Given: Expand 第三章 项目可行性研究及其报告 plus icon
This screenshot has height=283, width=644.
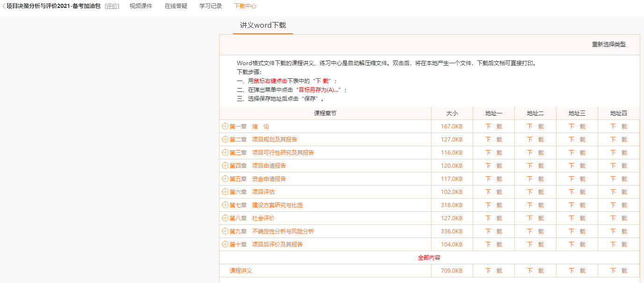Looking at the screenshot, I should [225, 153].
